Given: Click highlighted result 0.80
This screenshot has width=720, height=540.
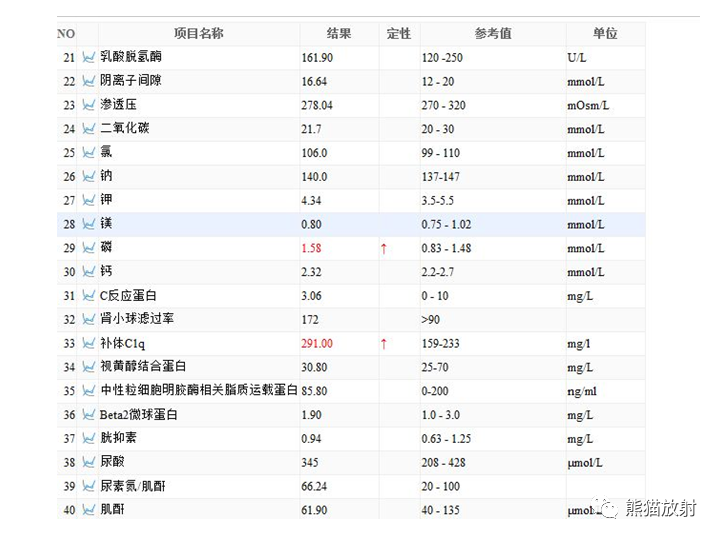Looking at the screenshot, I should [x=311, y=225].
